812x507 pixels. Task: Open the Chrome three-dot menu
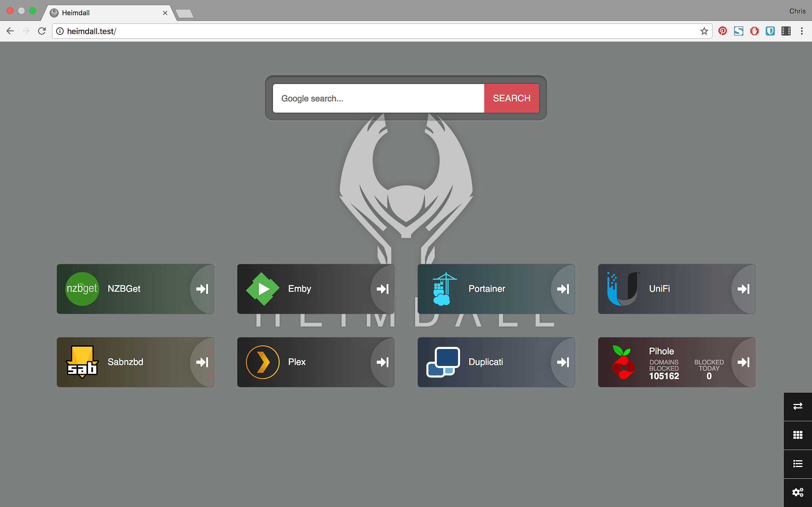(802, 31)
